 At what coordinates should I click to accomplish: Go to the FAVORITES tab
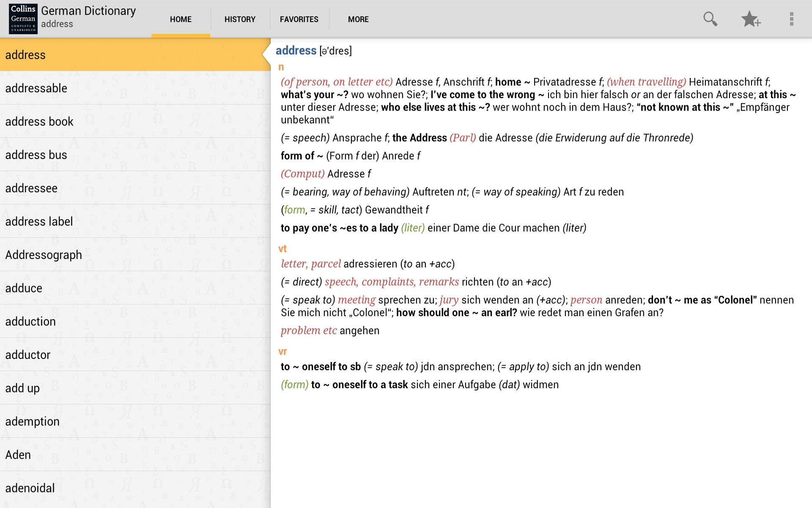coord(299,19)
